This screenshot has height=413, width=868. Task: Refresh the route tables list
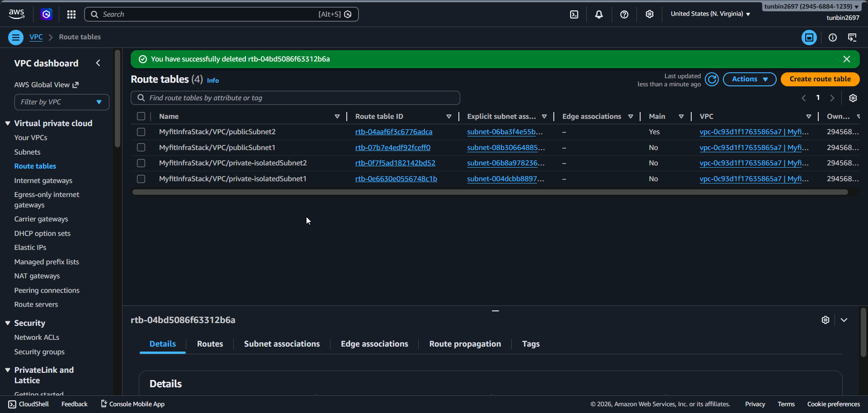(712, 80)
